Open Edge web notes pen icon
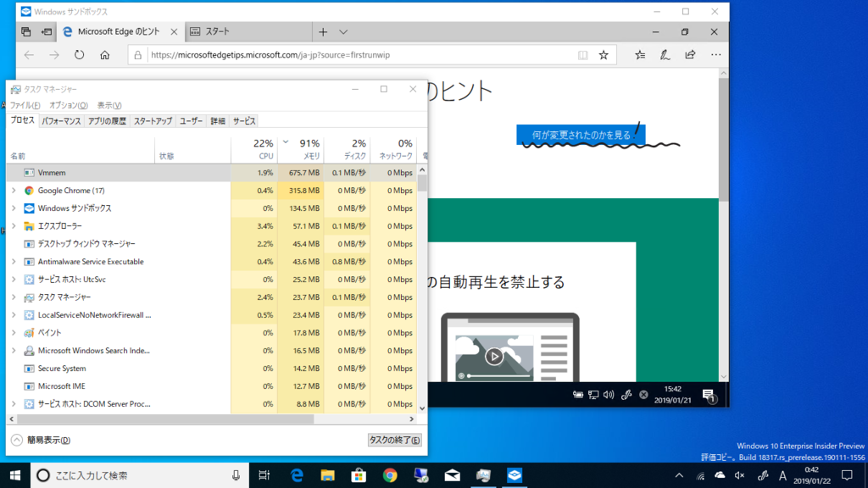868x488 pixels. click(665, 55)
